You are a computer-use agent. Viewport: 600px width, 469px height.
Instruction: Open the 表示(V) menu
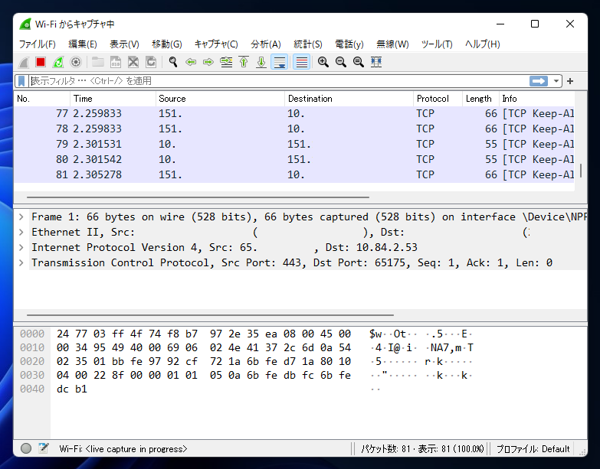[124, 44]
